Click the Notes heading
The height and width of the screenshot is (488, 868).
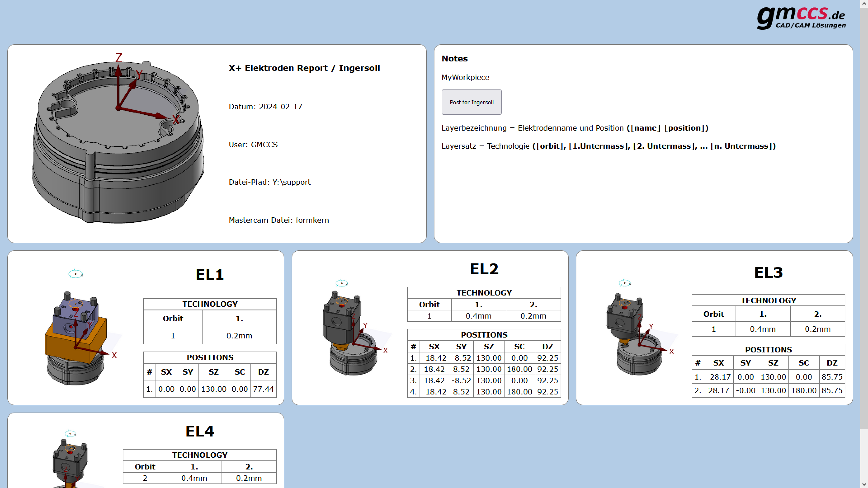(455, 59)
